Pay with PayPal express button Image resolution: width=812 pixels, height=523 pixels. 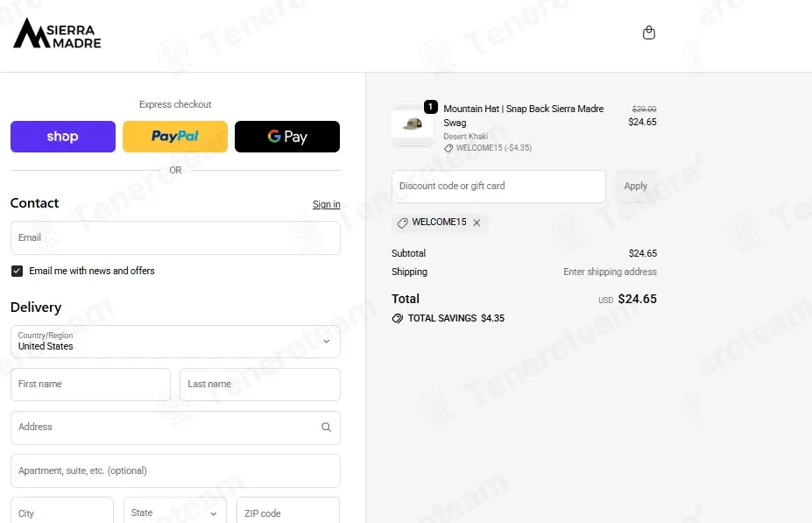click(x=175, y=137)
